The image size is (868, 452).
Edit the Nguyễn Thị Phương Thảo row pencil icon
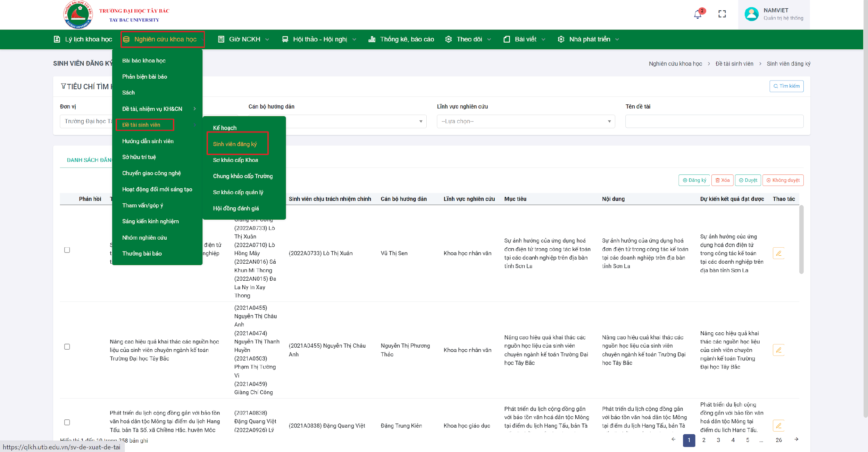tap(779, 350)
